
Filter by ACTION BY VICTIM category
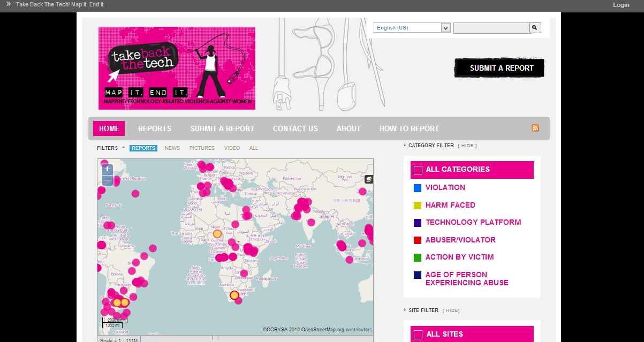[459, 257]
